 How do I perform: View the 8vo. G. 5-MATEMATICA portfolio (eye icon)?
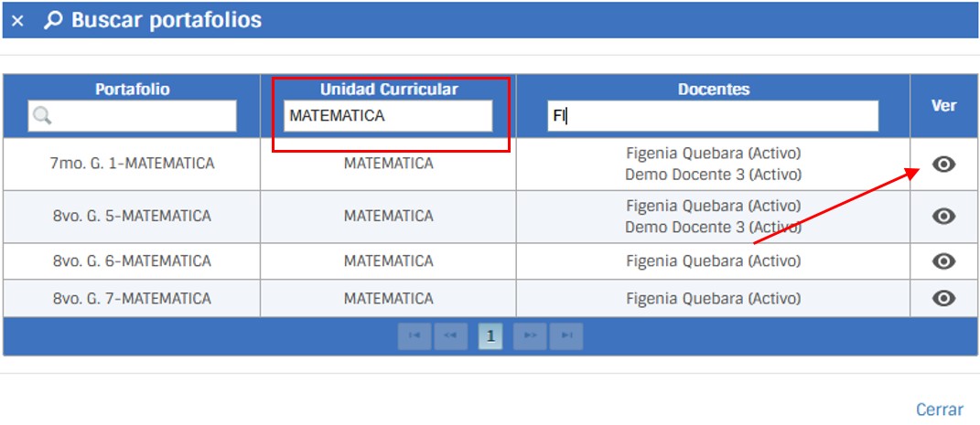943,217
